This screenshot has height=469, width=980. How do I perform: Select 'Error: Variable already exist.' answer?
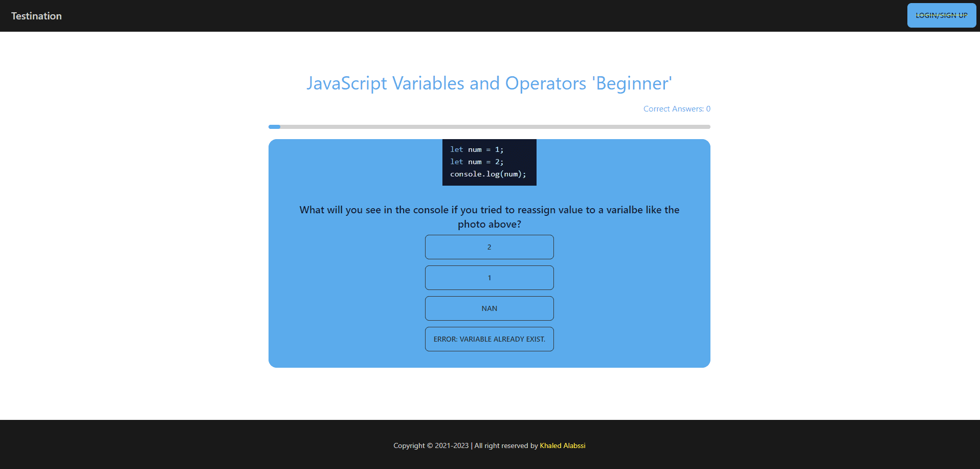tap(489, 339)
